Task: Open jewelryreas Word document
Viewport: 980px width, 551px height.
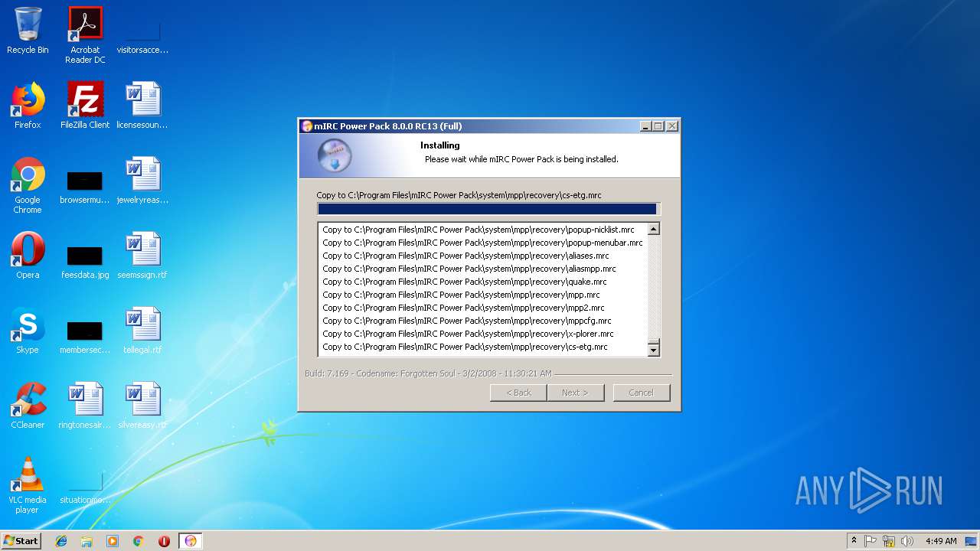Action: (x=142, y=181)
